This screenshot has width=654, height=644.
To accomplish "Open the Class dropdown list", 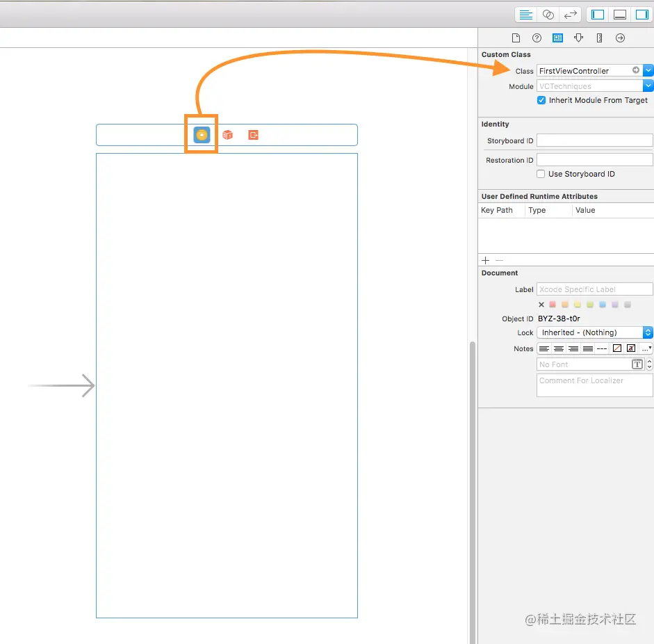I will pos(648,70).
